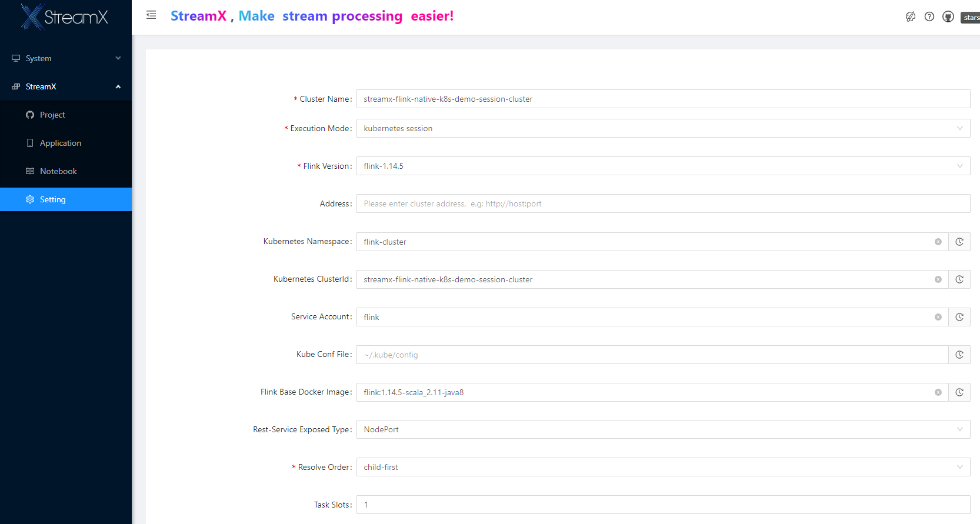Open the GitHub icon in the header
This screenshot has height=524, width=980.
click(x=948, y=16)
